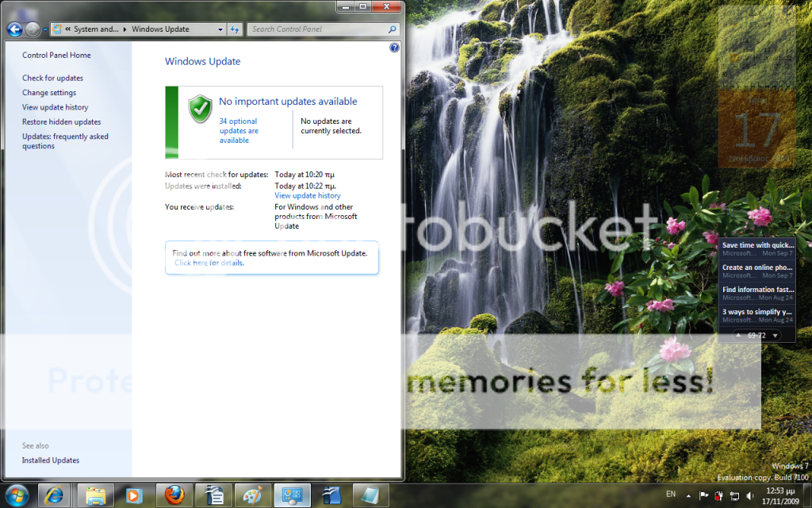This screenshot has height=508, width=812.
Task: Select 'Check for updates' in sidebar
Action: [52, 78]
